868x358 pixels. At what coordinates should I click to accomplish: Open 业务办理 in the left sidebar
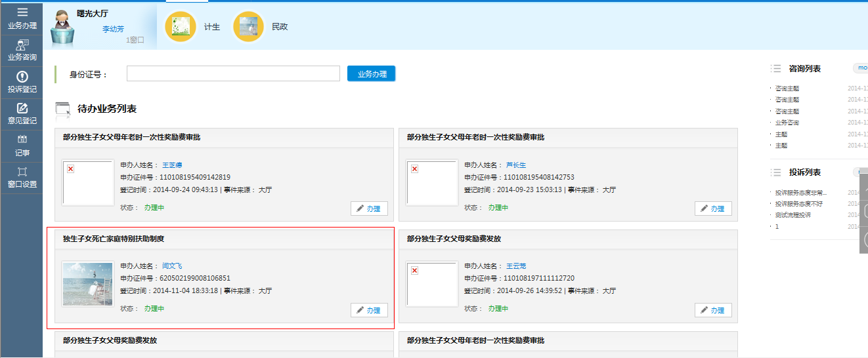[x=22, y=18]
